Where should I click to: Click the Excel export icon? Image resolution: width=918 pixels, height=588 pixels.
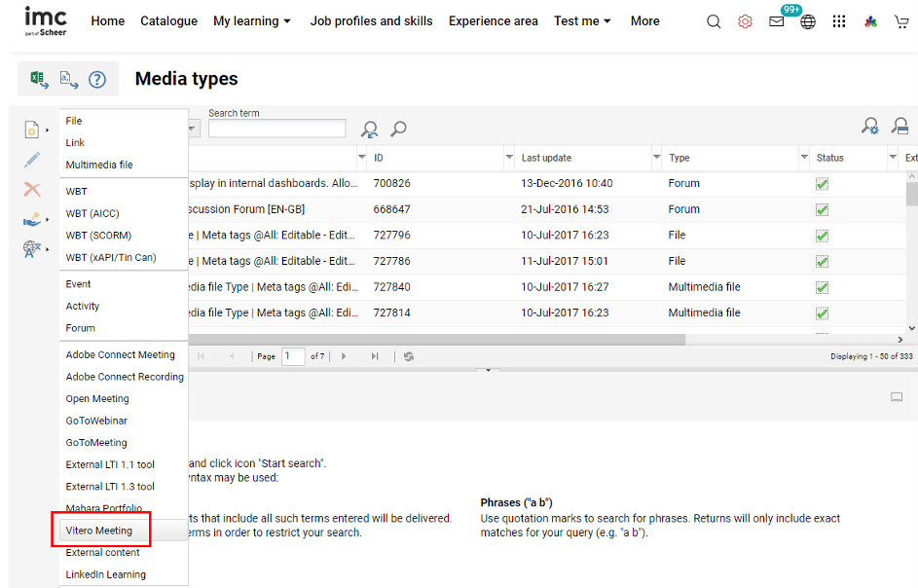(39, 80)
